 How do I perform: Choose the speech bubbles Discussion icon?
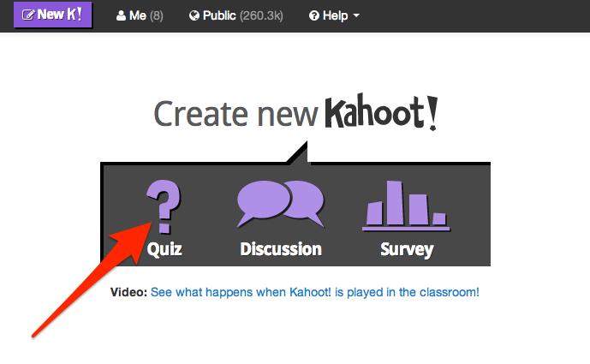[280, 205]
